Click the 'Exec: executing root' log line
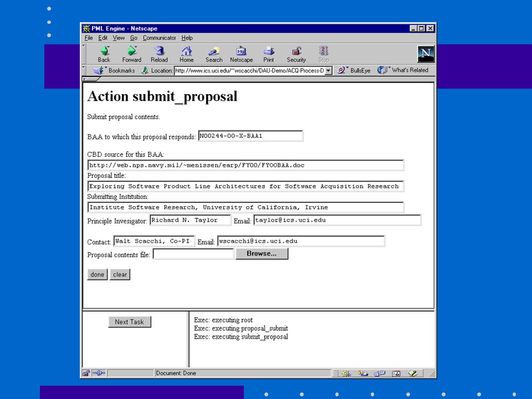Screen dimensions: 532x399 [x=223, y=320]
